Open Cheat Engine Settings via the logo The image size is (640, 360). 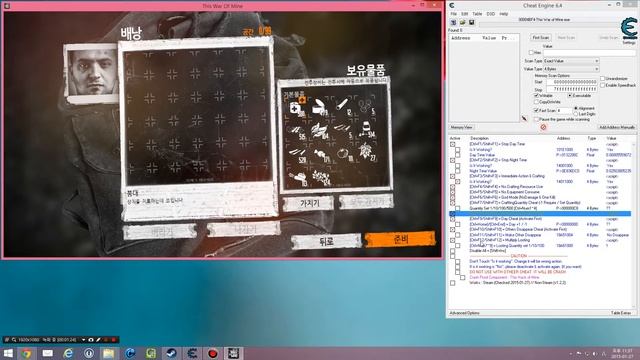coord(629,30)
